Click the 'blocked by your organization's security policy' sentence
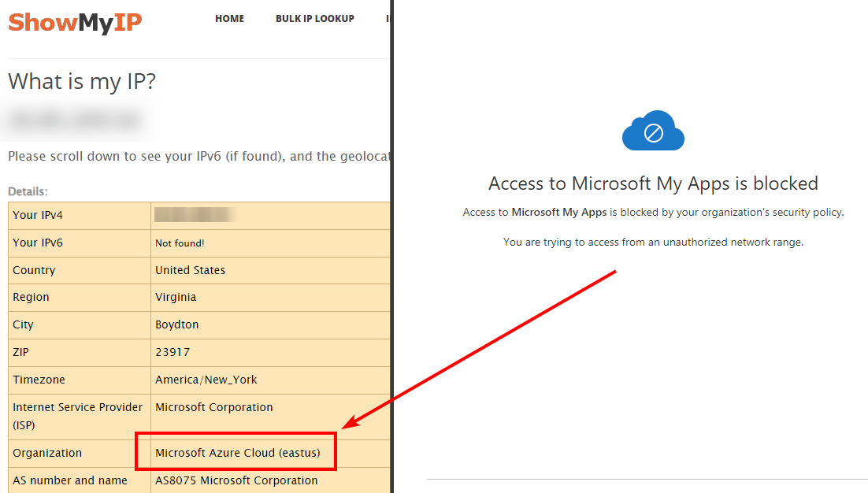This screenshot has height=493, width=868. (x=653, y=212)
